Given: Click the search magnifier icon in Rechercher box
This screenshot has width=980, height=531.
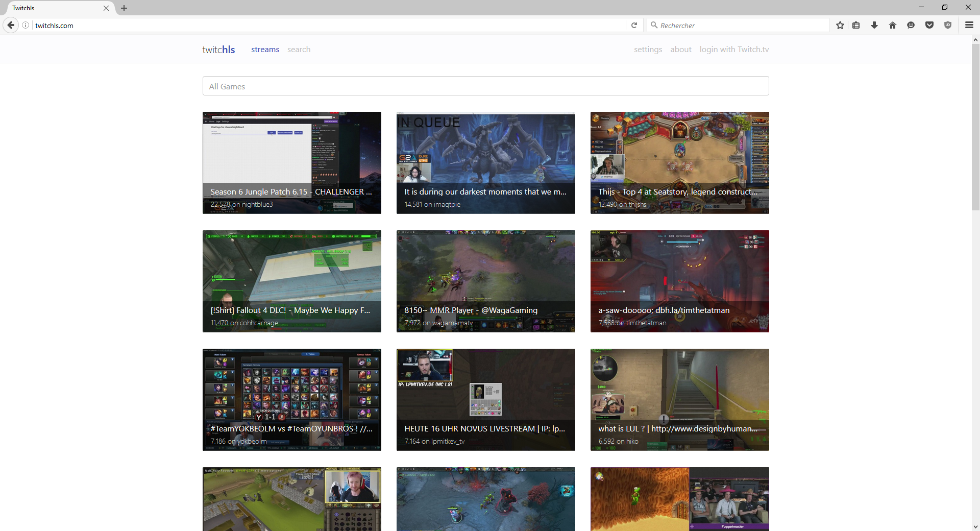Looking at the screenshot, I should point(654,25).
